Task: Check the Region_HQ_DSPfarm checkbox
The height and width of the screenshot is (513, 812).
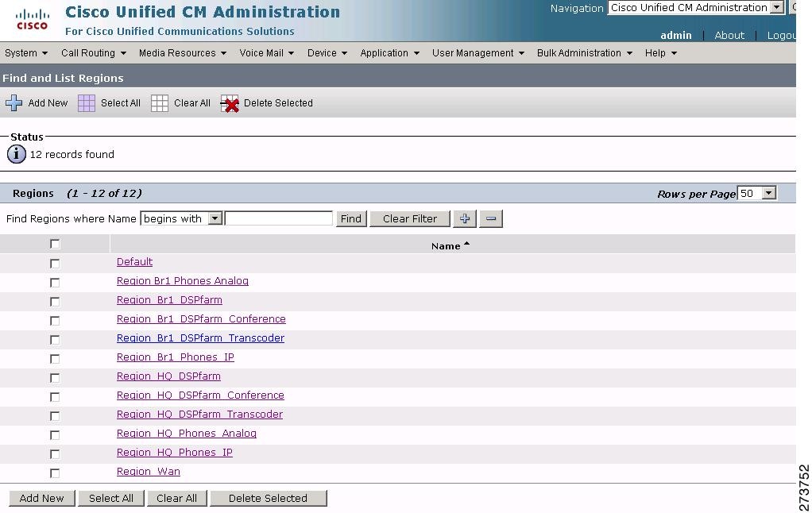Action: pos(55,377)
